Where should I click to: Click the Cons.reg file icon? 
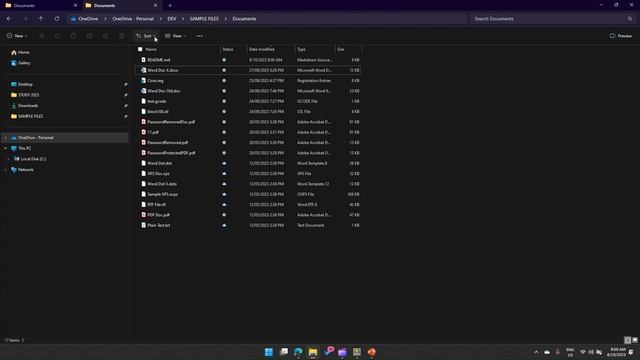click(143, 80)
